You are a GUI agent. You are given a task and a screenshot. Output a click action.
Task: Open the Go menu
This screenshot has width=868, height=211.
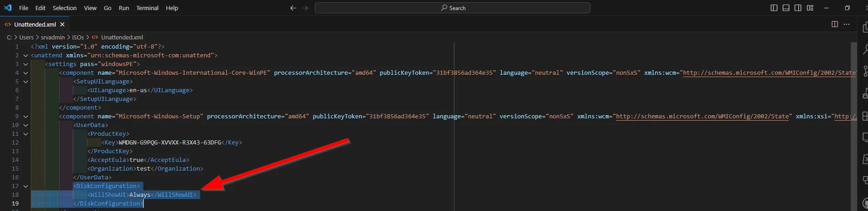(108, 8)
